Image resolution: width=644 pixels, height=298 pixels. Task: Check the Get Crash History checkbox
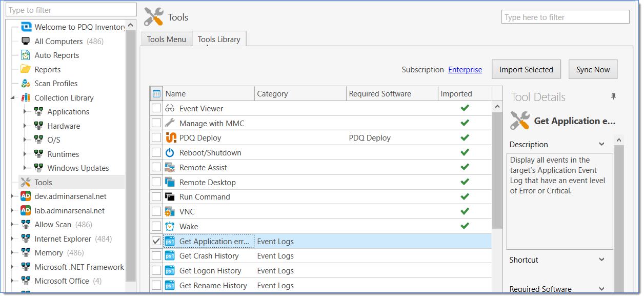pyautogui.click(x=156, y=256)
